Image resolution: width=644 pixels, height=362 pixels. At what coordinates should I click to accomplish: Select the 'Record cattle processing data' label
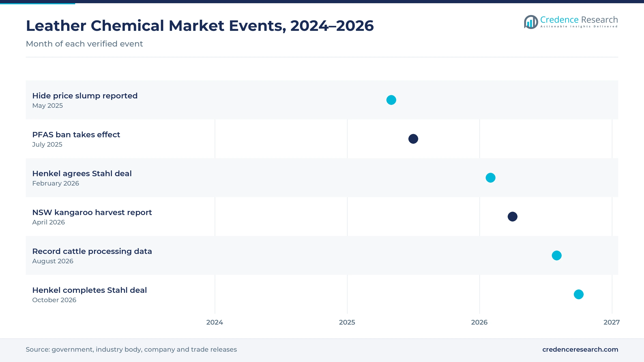[x=92, y=251]
